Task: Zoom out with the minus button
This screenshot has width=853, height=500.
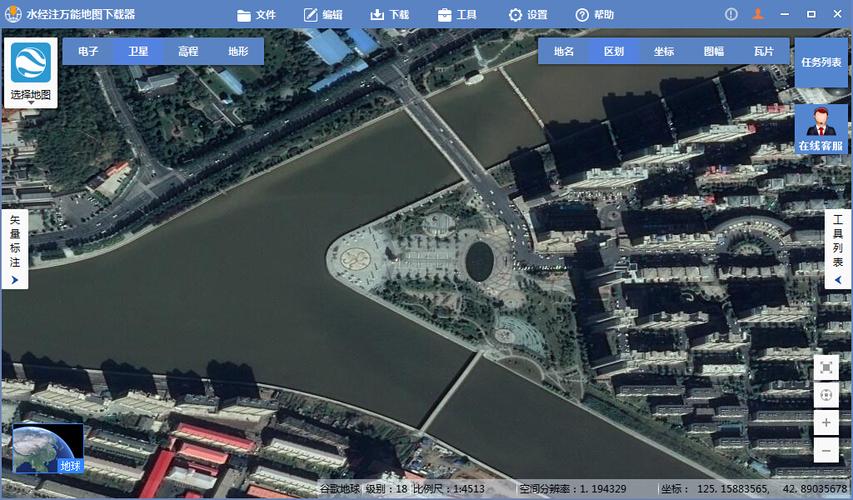Action: (x=826, y=452)
